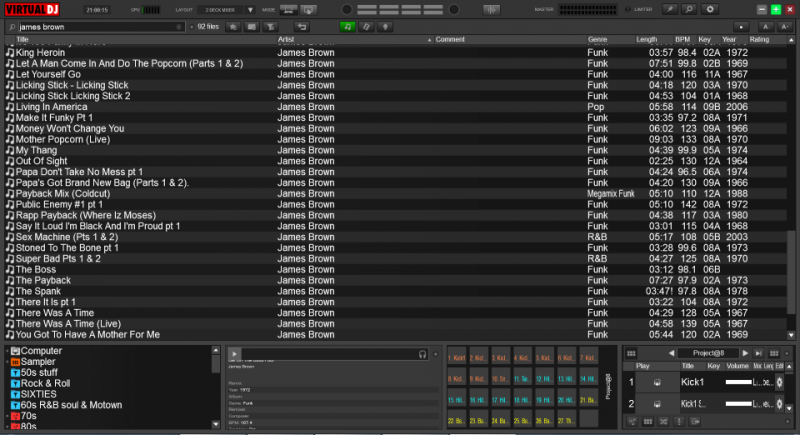This screenshot has width=800, height=435.
Task: Expand the Computer tree node
Action: coord(8,351)
